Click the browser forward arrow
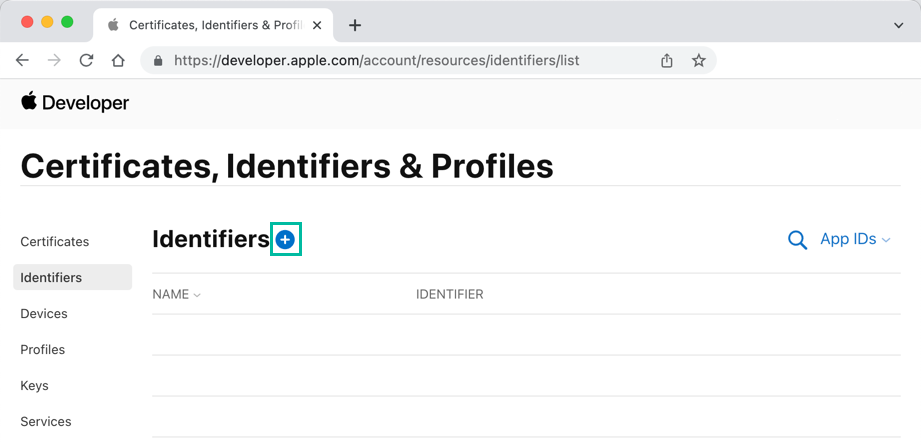Screen dimensions: 921x445 click(54, 60)
